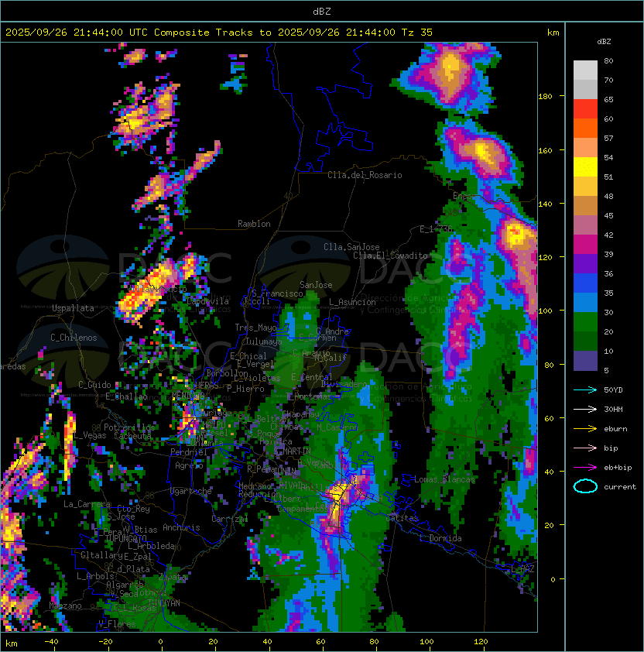Select the magenta swatch below 42 dBZ

pyautogui.click(x=585, y=245)
